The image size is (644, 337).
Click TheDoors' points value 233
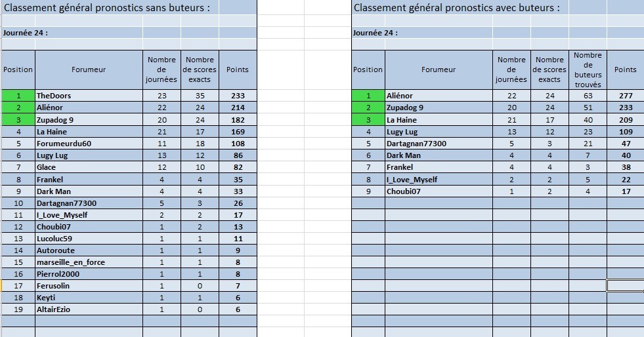[x=237, y=96]
